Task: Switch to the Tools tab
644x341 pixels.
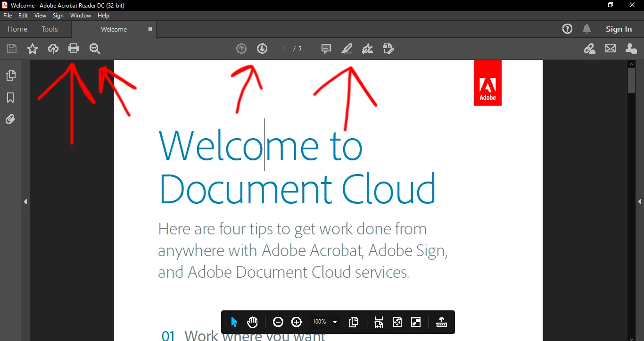Action: [x=50, y=29]
